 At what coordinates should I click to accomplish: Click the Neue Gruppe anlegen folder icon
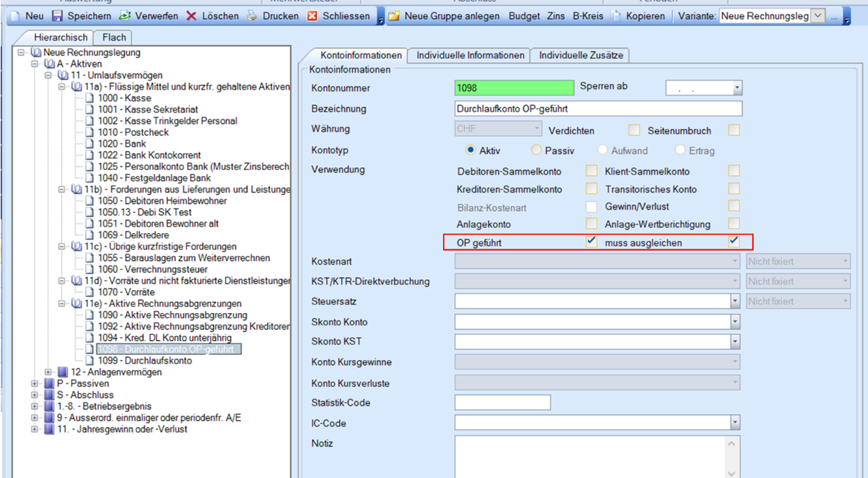click(393, 15)
